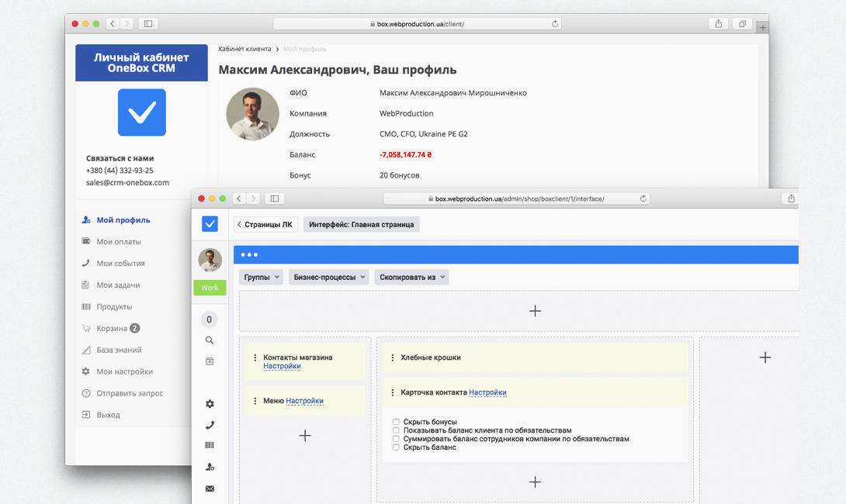This screenshot has width=846, height=504.
Task: Click Кабинет клиента breadcrumb link
Action: (x=244, y=49)
